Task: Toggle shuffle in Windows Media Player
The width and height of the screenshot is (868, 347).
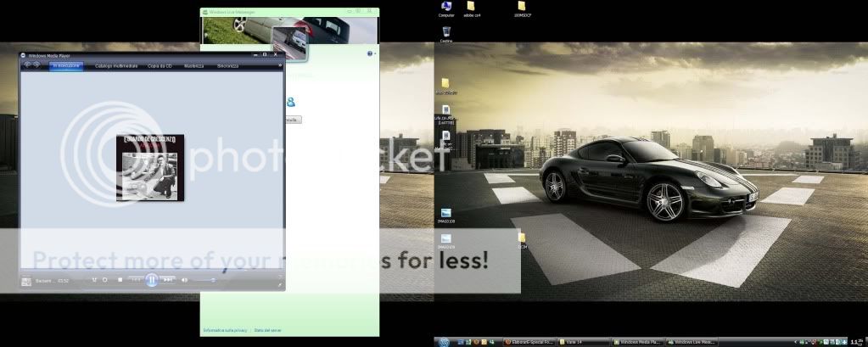Action: click(x=95, y=280)
